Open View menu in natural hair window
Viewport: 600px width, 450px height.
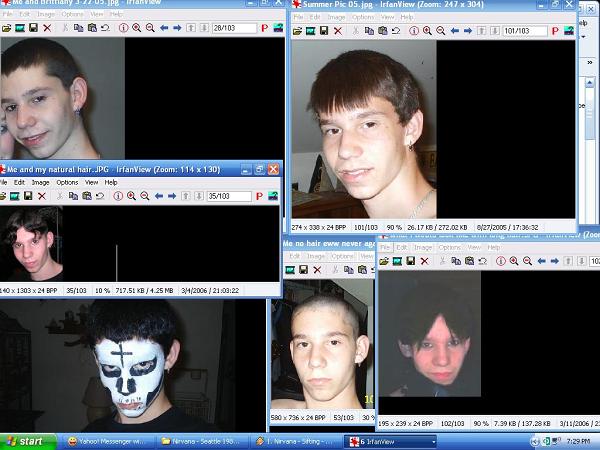point(91,182)
